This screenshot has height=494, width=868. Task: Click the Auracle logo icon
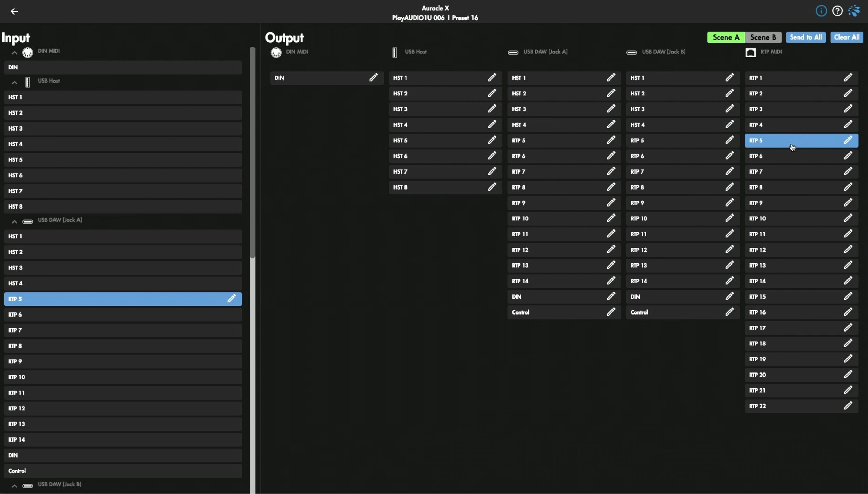point(854,11)
